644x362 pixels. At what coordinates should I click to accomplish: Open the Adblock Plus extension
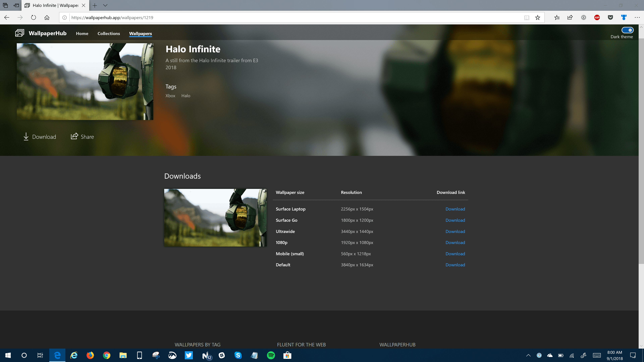click(x=597, y=17)
